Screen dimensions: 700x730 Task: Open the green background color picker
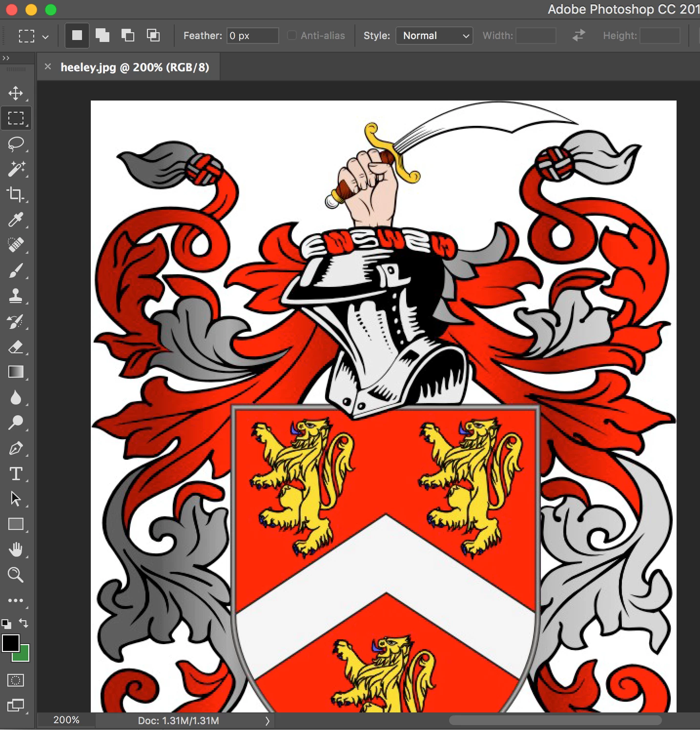coord(23,656)
